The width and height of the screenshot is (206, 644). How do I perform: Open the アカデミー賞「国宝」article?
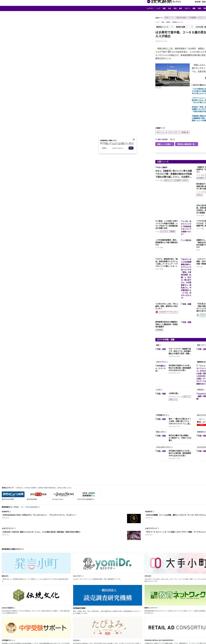167,263
